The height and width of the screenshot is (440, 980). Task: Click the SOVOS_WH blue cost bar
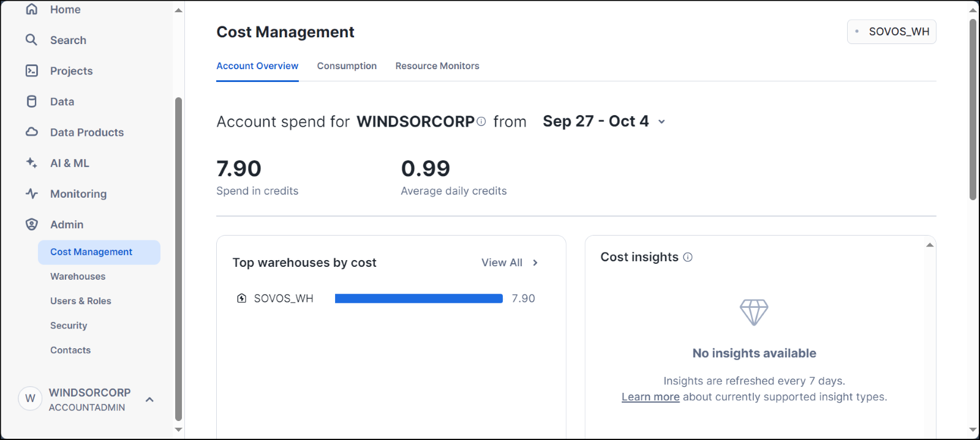tap(418, 299)
